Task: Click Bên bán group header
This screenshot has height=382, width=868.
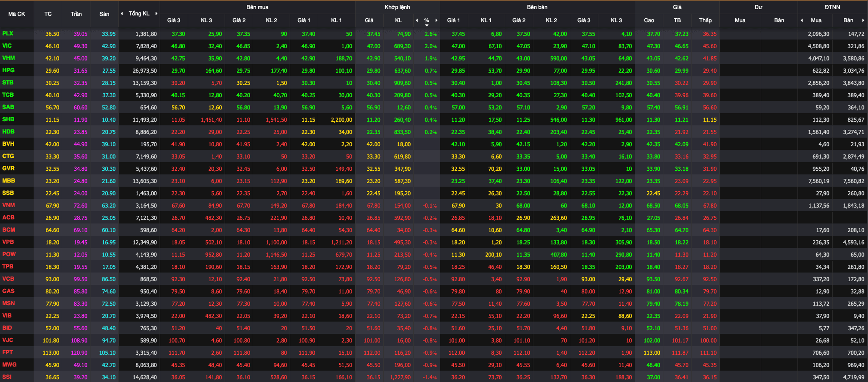Action: [x=537, y=7]
